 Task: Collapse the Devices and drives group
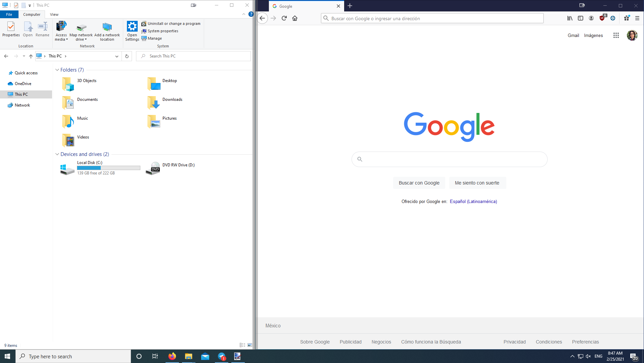57,154
